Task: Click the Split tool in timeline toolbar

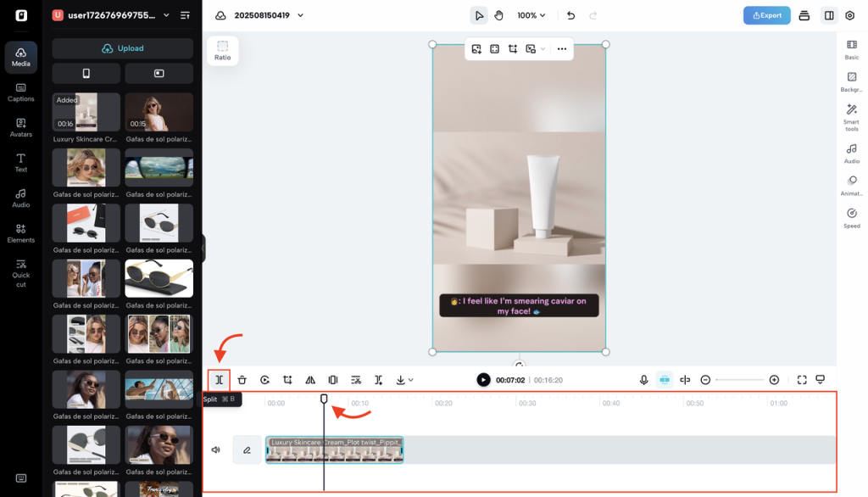Action: 220,380
